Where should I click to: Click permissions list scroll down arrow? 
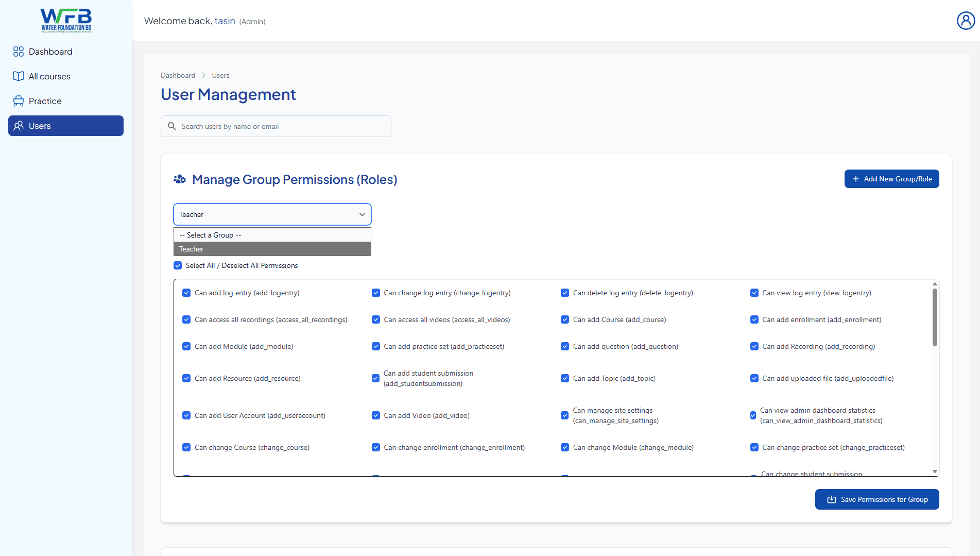click(935, 471)
